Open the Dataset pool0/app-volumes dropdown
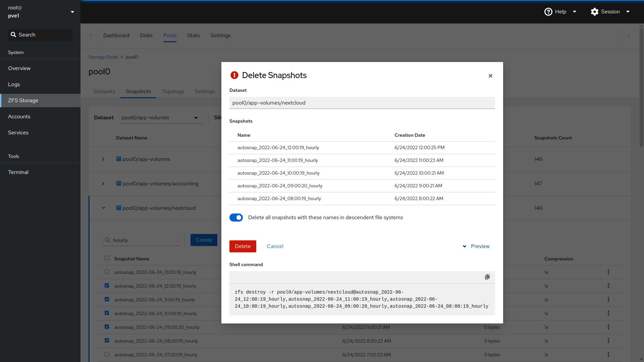 [x=161, y=118]
